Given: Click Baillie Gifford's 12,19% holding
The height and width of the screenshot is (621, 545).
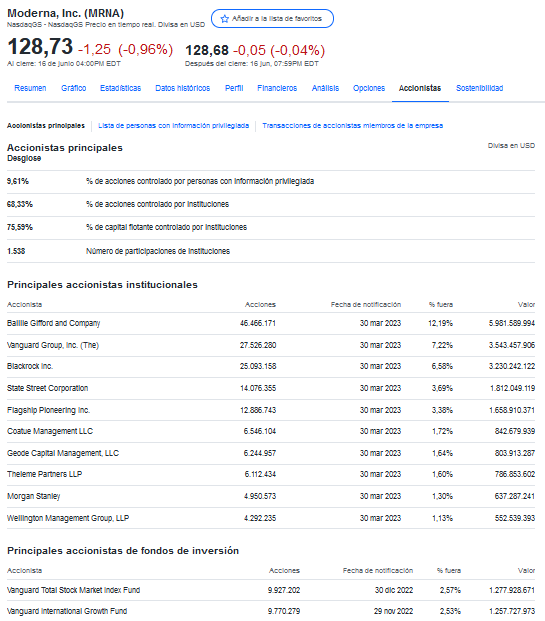Looking at the screenshot, I should click(440, 323).
